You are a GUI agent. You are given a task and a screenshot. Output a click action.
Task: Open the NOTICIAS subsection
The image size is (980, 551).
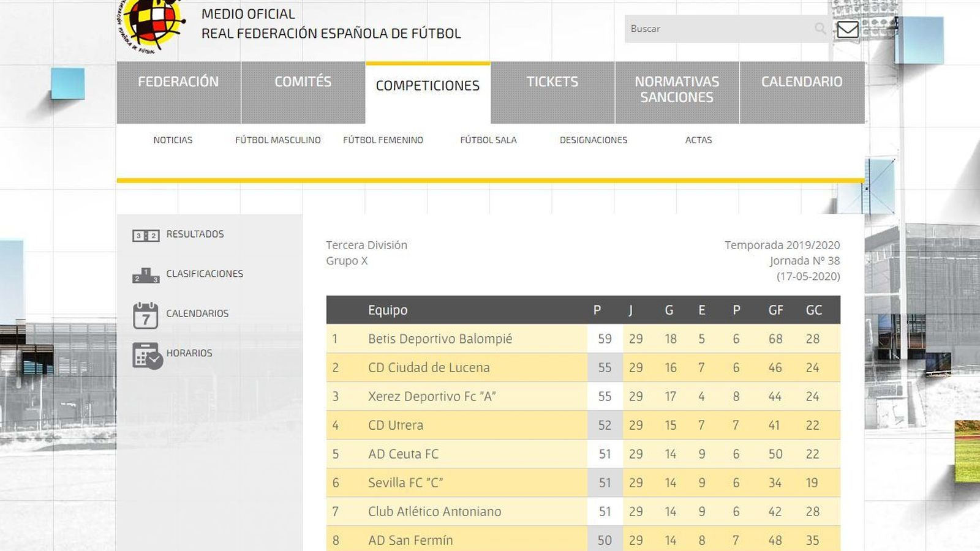(172, 140)
